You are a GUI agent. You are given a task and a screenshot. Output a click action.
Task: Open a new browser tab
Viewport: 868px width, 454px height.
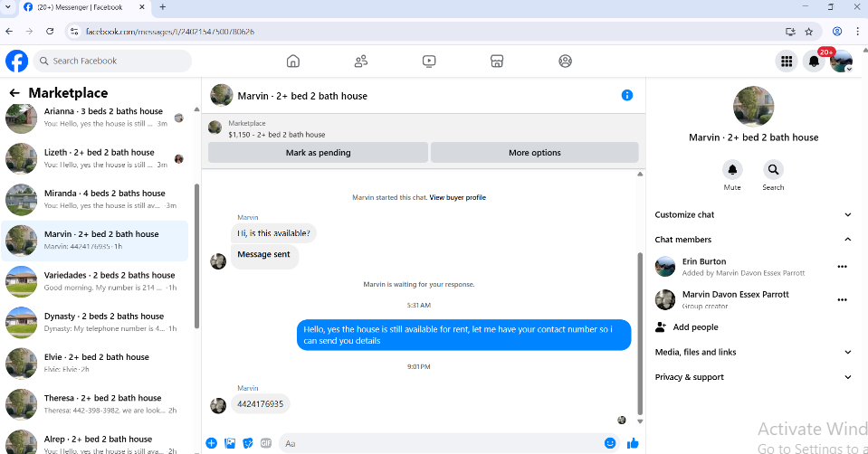click(162, 7)
